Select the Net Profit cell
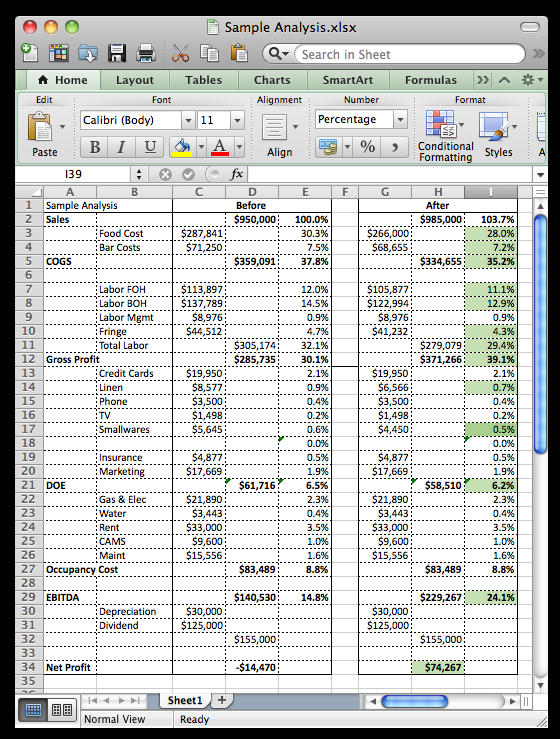Image resolution: width=560 pixels, height=739 pixels. point(70,667)
